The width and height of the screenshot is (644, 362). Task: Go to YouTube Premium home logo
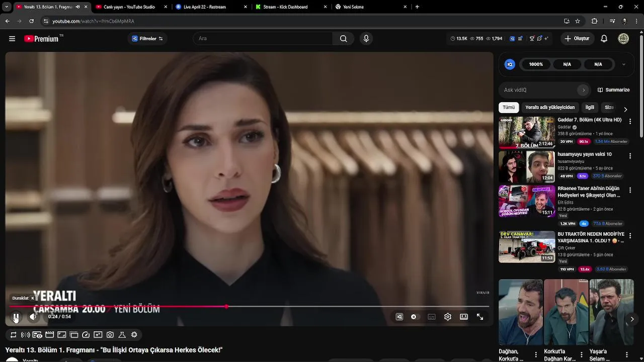(x=42, y=39)
